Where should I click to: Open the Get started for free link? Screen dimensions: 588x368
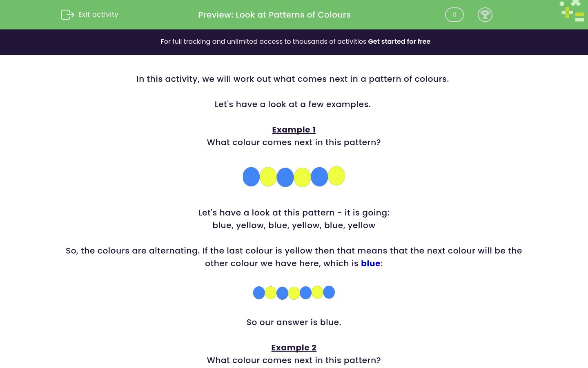[x=399, y=41]
